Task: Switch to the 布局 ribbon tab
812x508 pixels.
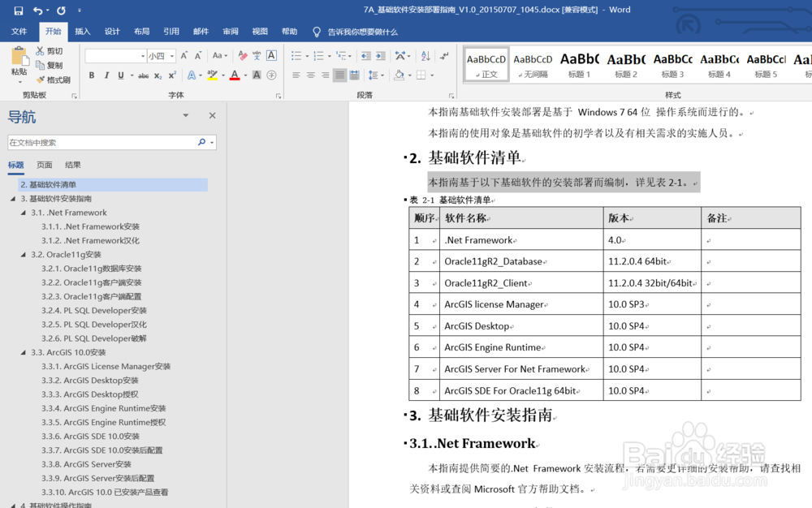Action: (142, 32)
